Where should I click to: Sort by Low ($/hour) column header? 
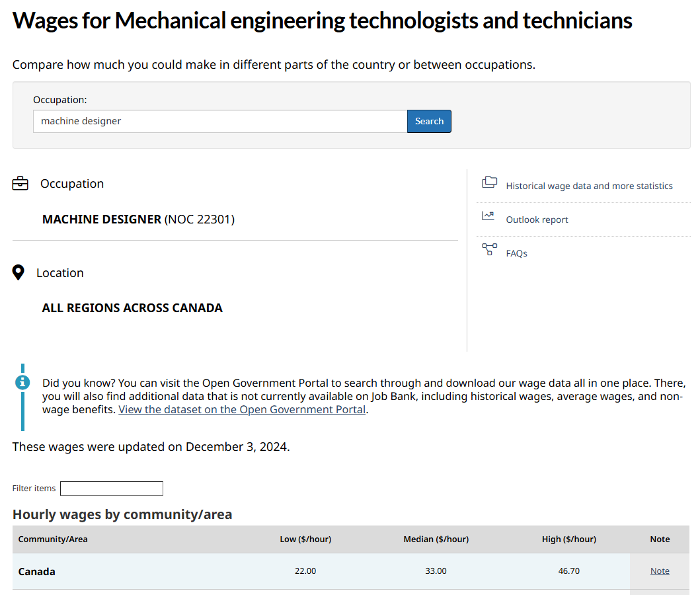click(305, 539)
